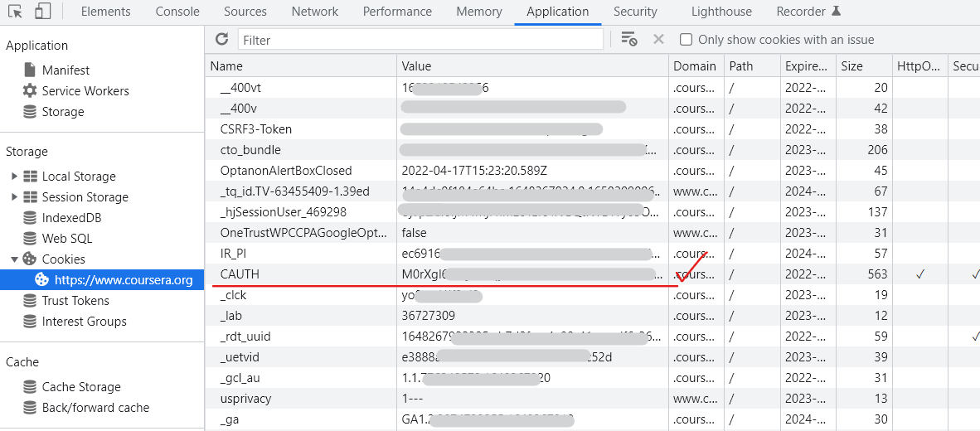Viewport: 980px width, 431px height.
Task: Click the Interest Groups database icon
Action: pyautogui.click(x=29, y=321)
